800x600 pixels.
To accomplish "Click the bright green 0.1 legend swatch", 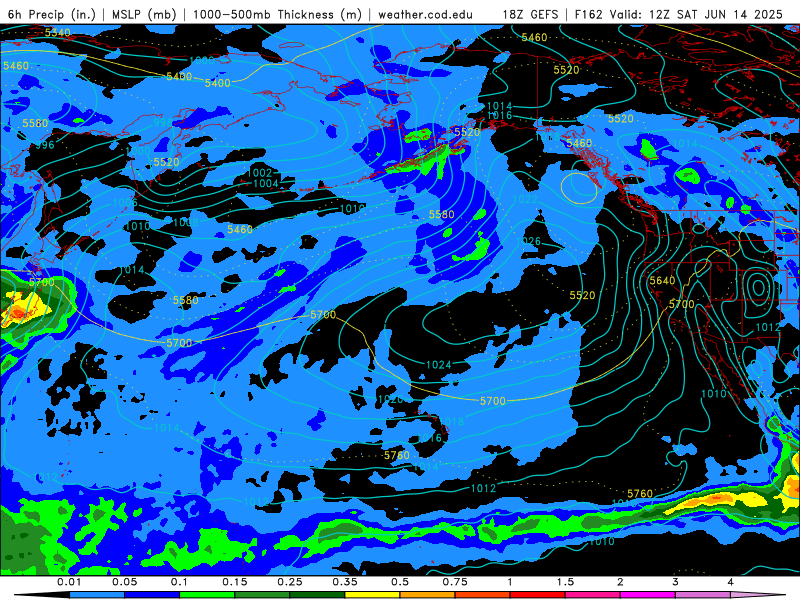I will 207,595.
